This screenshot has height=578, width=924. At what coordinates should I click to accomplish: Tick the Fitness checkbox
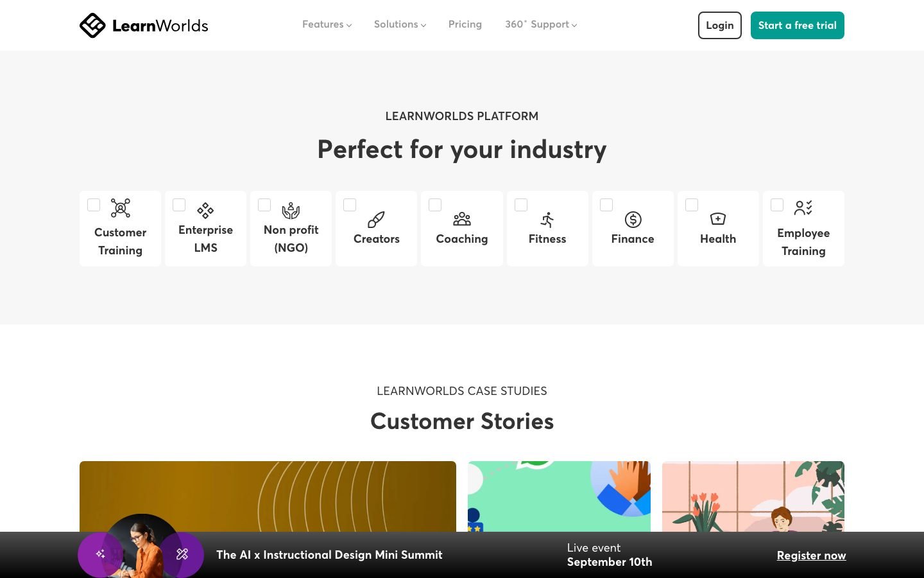(521, 205)
